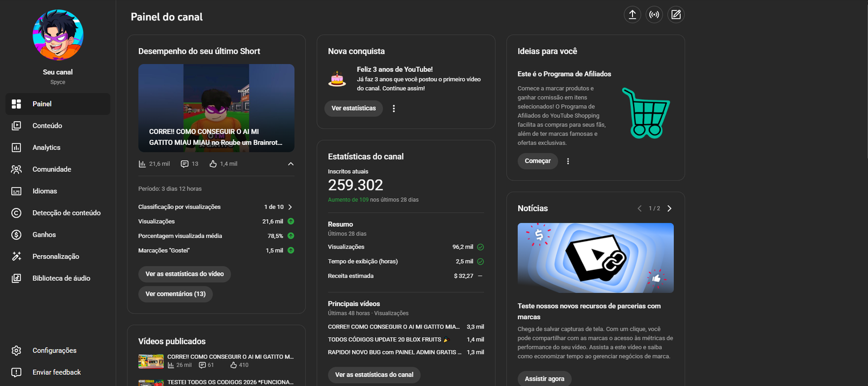The width and height of the screenshot is (868, 386).
Task: Go to next Notícias item
Action: click(x=669, y=208)
